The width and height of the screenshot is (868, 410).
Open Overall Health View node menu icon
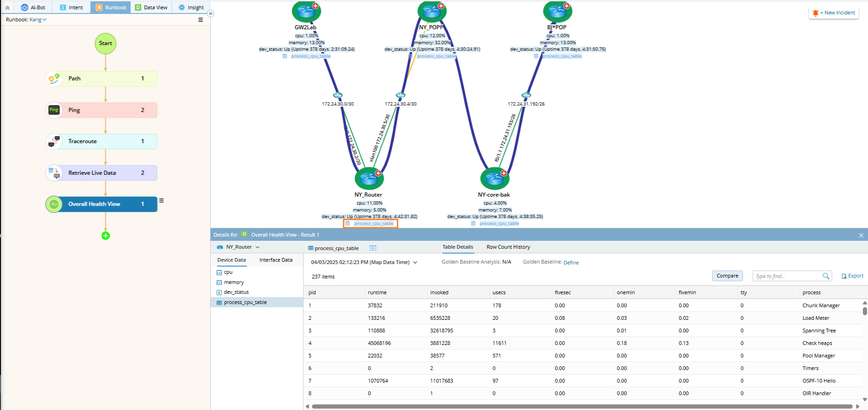coord(161,201)
